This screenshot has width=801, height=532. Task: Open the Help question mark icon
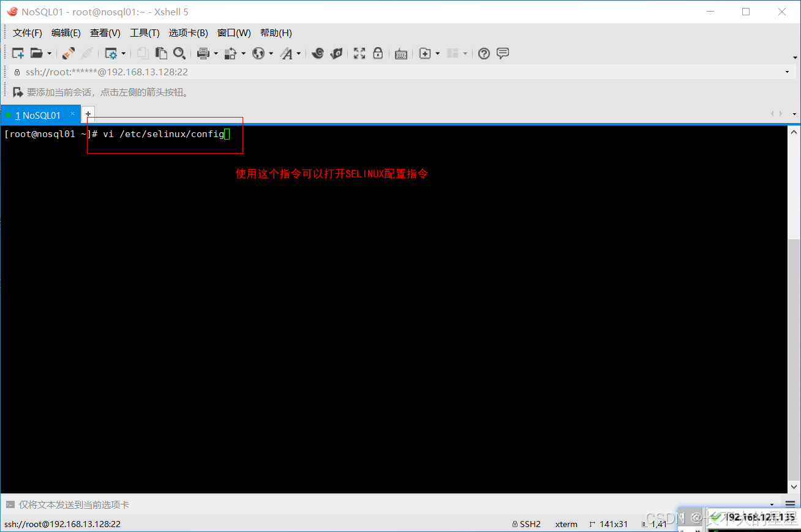(x=484, y=53)
